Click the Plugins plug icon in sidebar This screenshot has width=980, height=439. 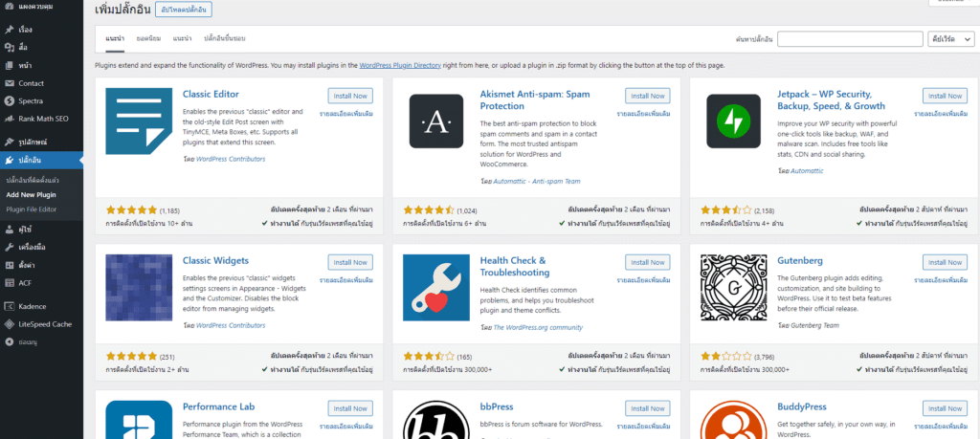tap(9, 161)
